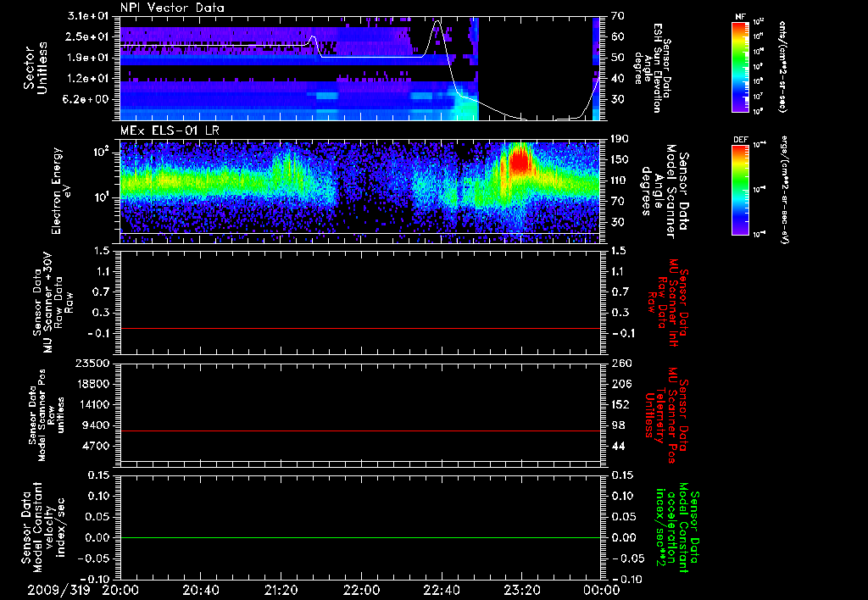Click the 20:40 time tick label

200,591
